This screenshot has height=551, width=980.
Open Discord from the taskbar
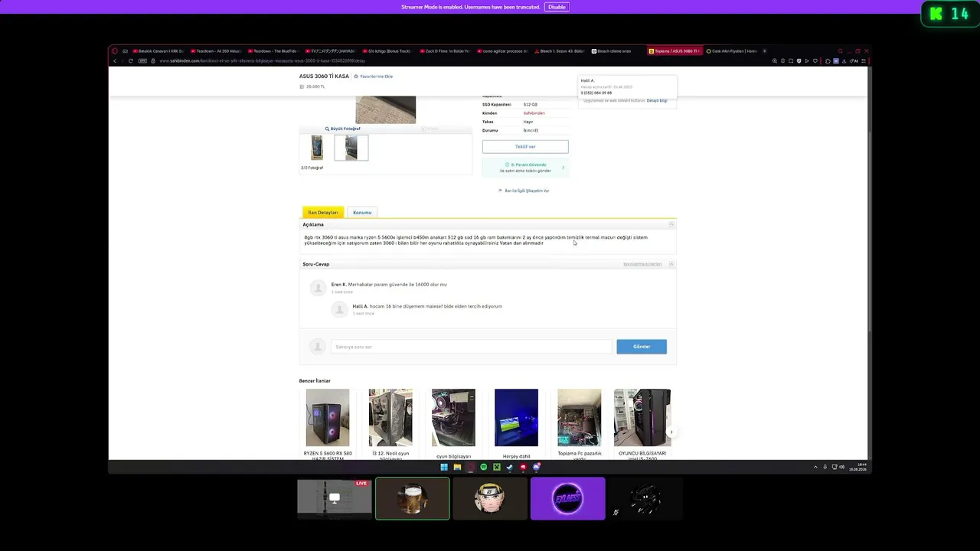click(x=536, y=468)
